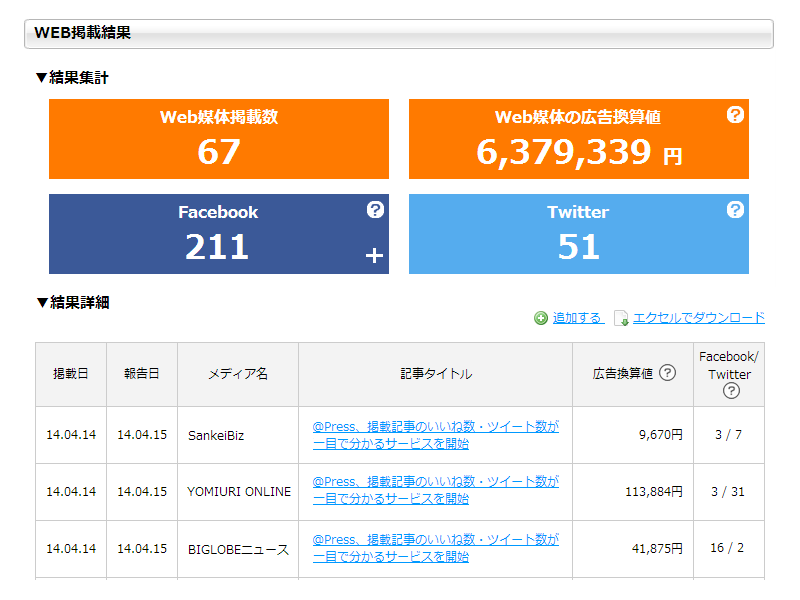Open YOMIURI ONLINE article title link

point(435,490)
